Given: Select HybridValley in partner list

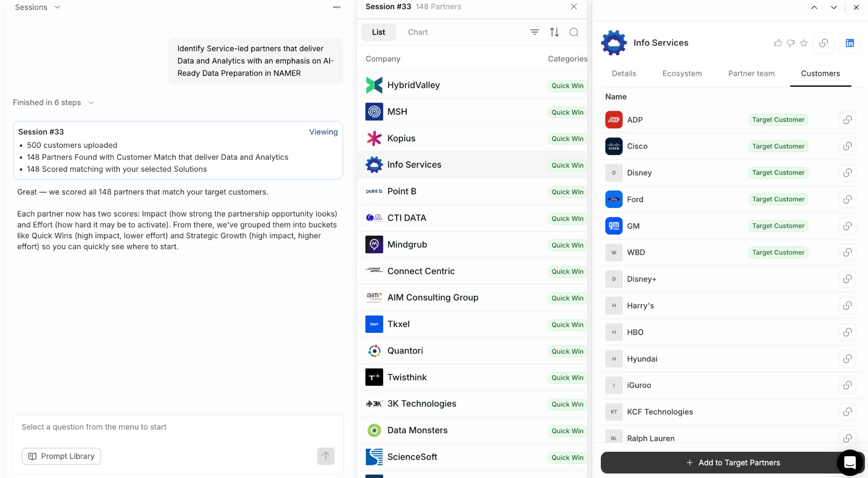Looking at the screenshot, I should tap(472, 85).
